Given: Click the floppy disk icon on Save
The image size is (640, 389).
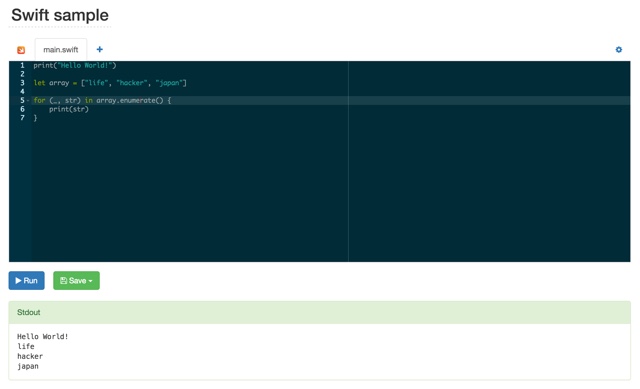Looking at the screenshot, I should (x=63, y=280).
